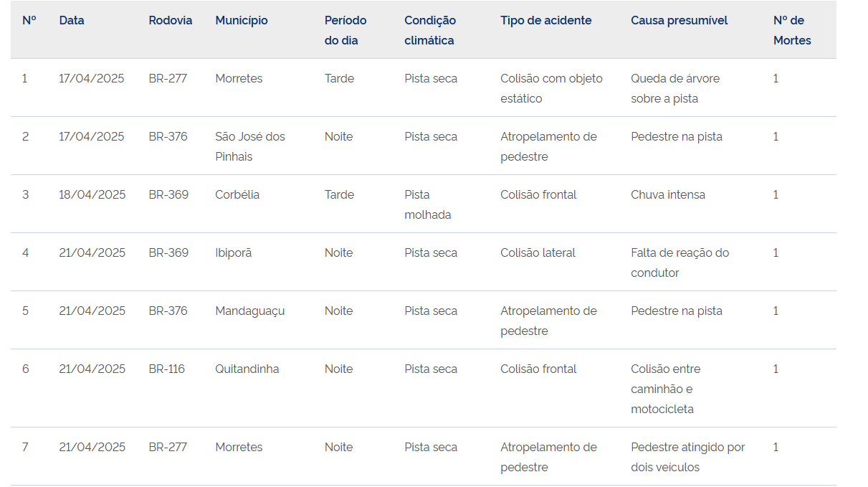The image size is (868, 487).
Task: Select the "Mandaguaçu" municipality cell
Action: click(250, 311)
